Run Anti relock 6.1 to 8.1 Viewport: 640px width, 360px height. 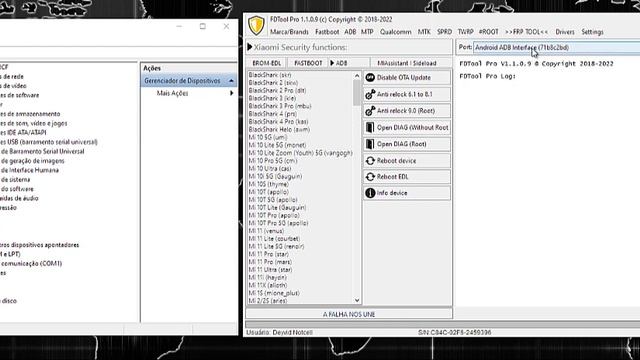coord(407,94)
